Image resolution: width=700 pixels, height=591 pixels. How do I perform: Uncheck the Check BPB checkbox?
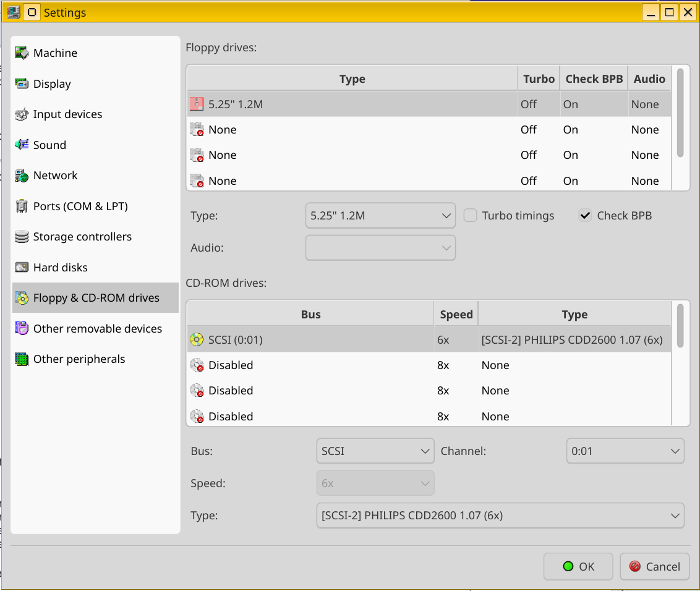585,216
